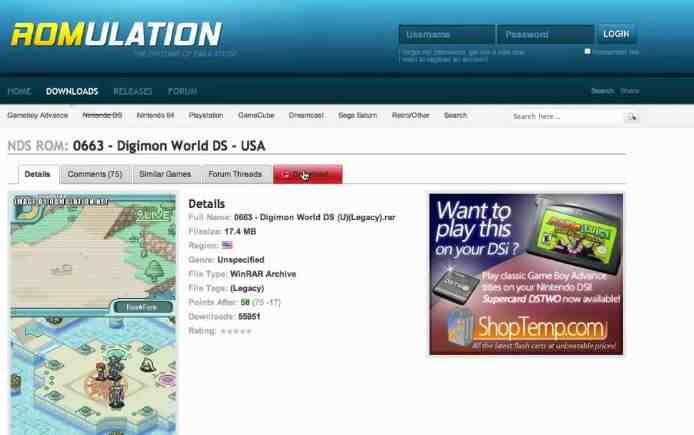Select Retro/Other category
This screenshot has width=694, height=435.
[411, 115]
